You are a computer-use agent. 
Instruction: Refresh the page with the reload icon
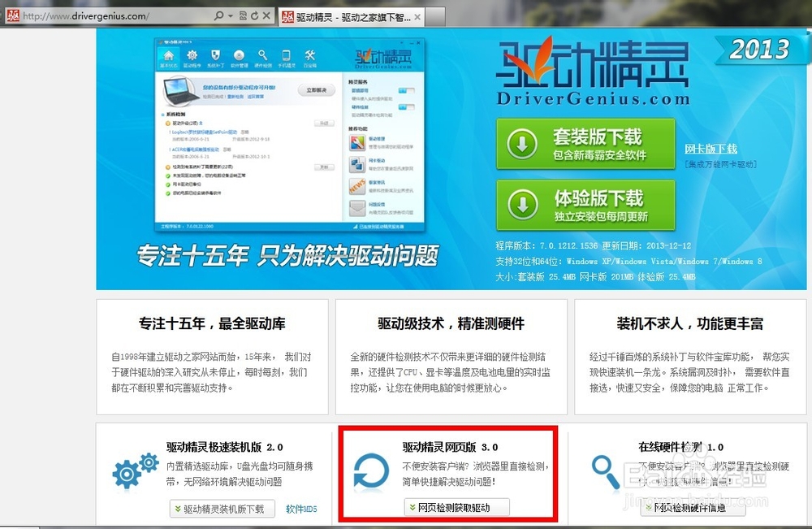coord(254,15)
